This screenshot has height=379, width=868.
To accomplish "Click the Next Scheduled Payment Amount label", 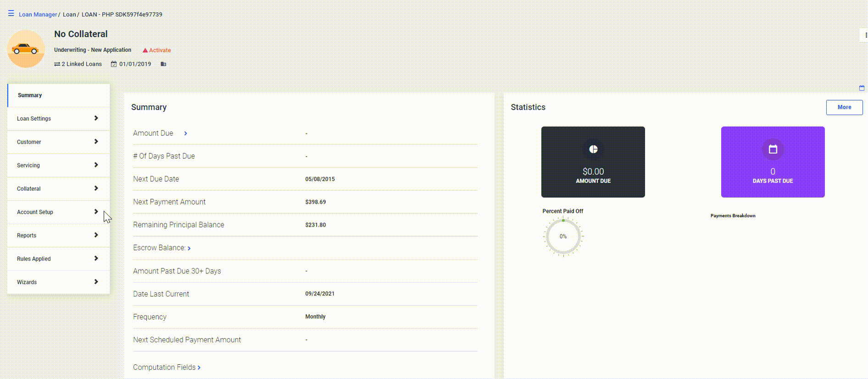I will click(187, 340).
